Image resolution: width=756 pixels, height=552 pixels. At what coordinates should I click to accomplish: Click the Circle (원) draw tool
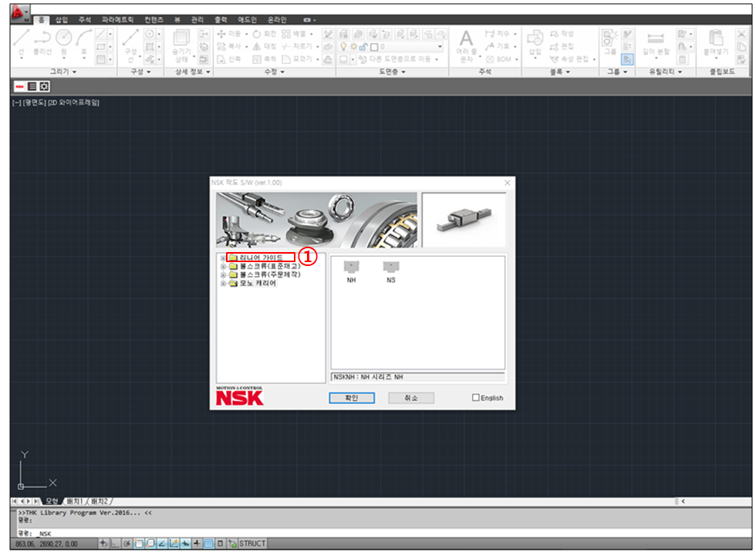pyautogui.click(x=63, y=39)
